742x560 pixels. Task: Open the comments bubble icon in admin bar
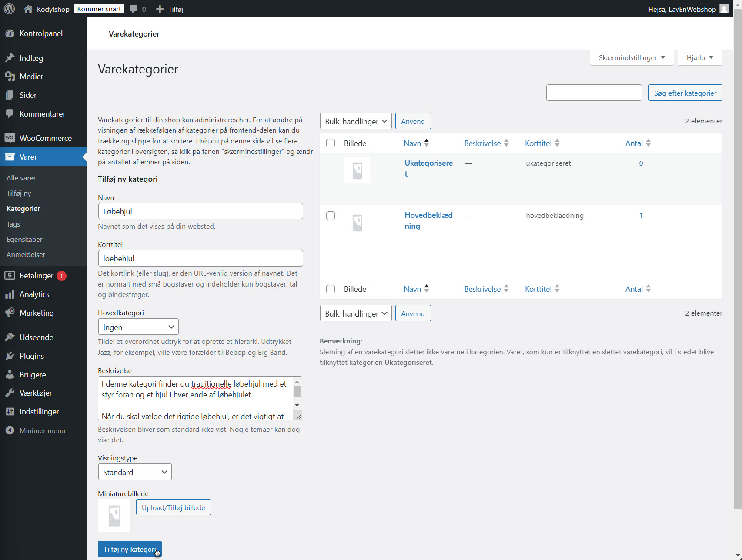coord(134,9)
